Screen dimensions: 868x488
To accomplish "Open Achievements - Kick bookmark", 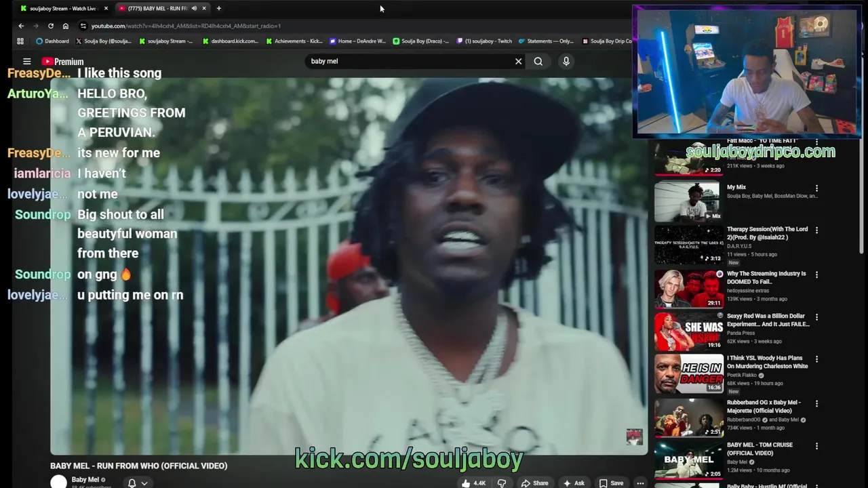I will [x=294, y=41].
